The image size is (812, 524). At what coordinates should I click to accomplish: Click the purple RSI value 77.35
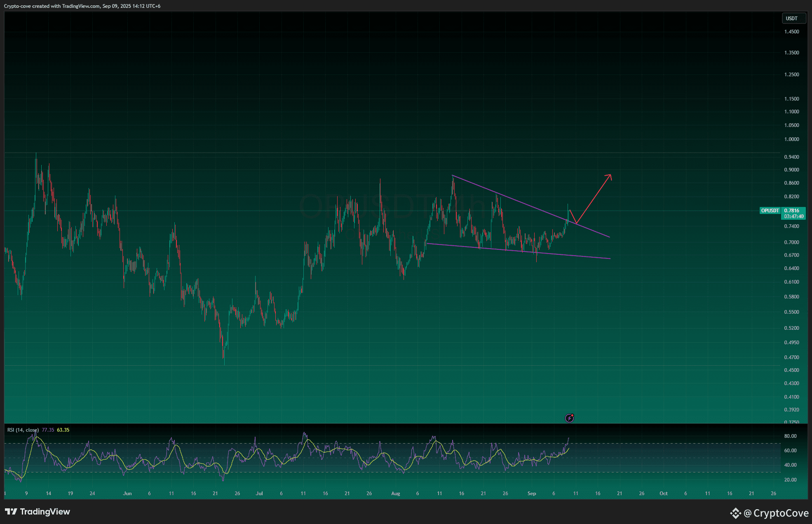click(x=48, y=430)
